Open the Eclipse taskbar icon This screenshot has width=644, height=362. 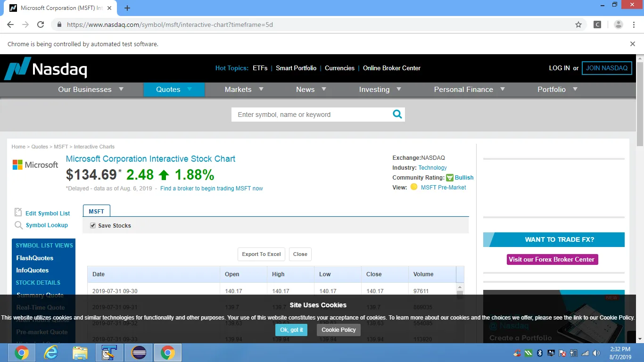139,353
